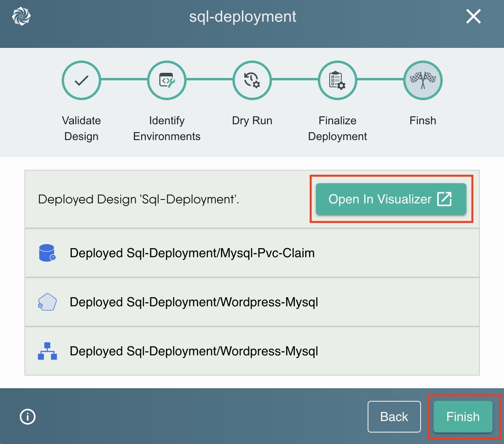Click the Back button
Viewport: 504px width, 444px height.
click(x=394, y=417)
